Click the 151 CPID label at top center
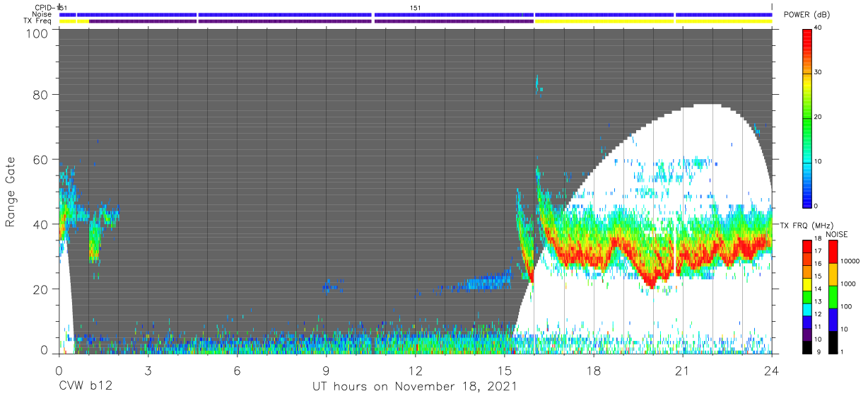Screen dimensions: 868x401 click(416, 7)
